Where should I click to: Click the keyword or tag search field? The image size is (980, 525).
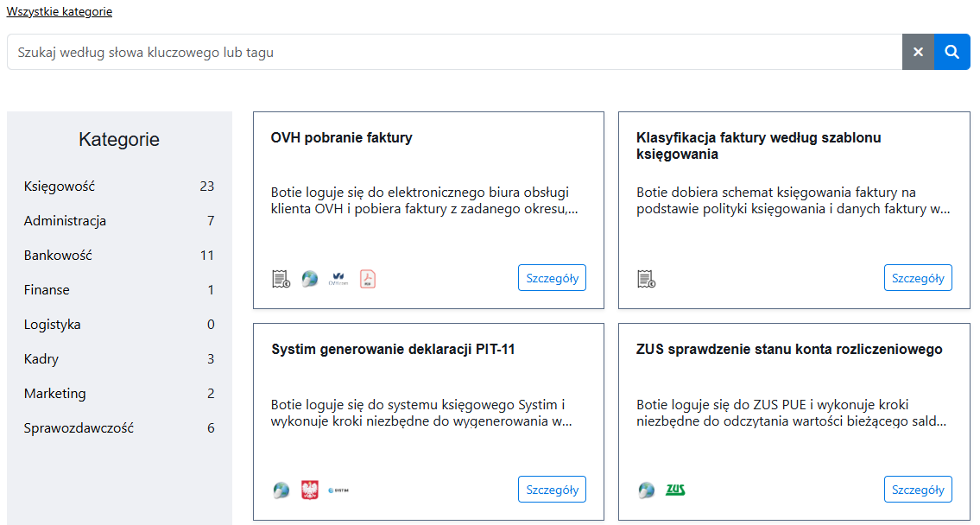click(x=454, y=52)
